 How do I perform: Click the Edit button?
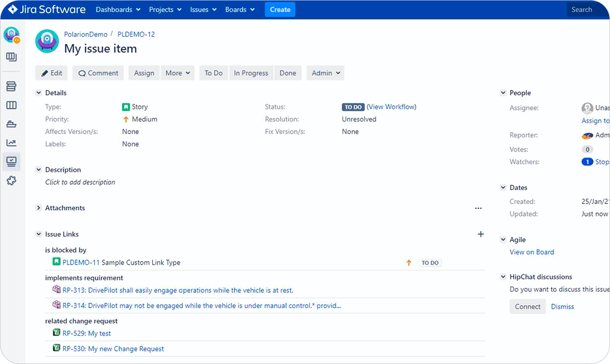[x=51, y=73]
